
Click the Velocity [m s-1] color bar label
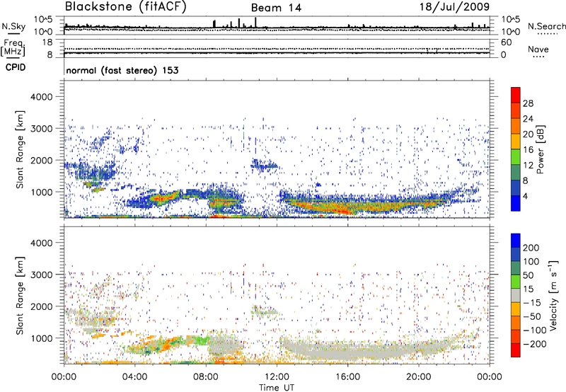click(553, 295)
